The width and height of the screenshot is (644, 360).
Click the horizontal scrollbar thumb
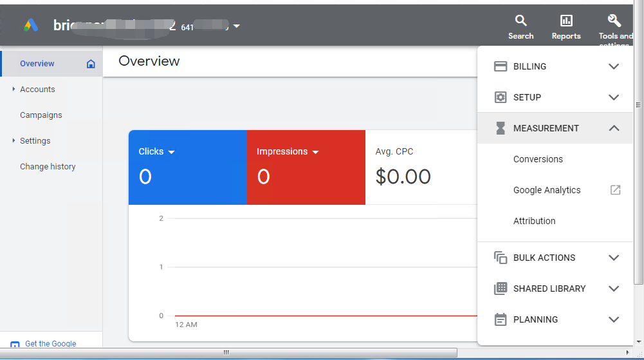pos(228,353)
